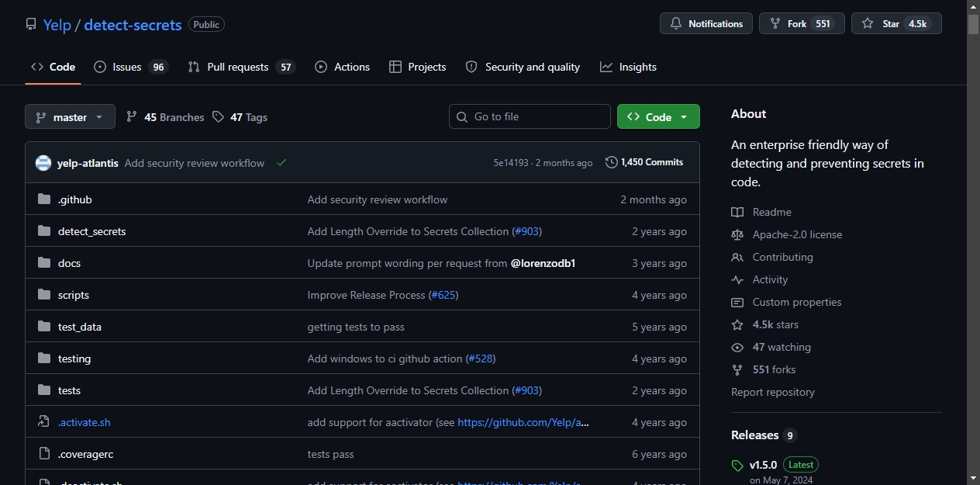
Task: View the 4.5k stars link
Action: tap(764, 324)
